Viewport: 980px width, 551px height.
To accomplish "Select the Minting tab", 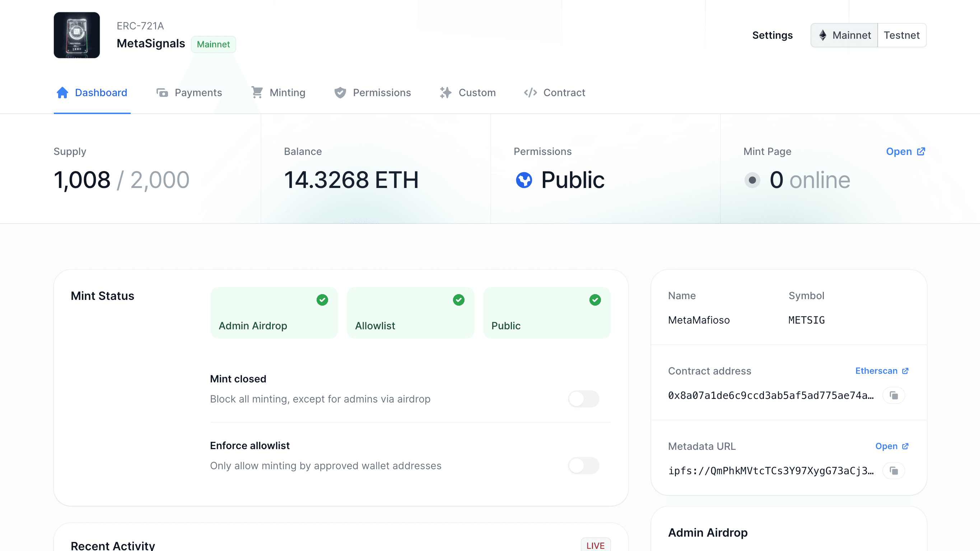I will [278, 92].
